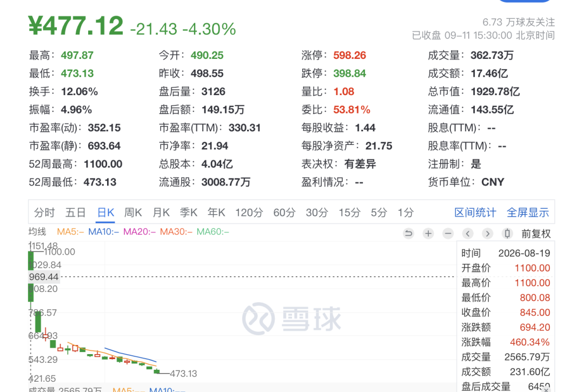
Task: Open the 前复权 adjustment dropdown
Action: click(x=536, y=234)
